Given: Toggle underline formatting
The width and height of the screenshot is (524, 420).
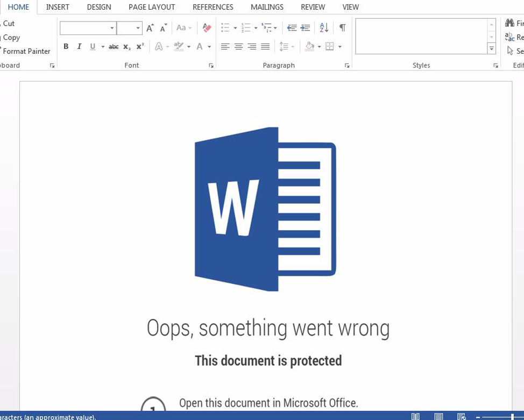Looking at the screenshot, I should click(x=93, y=46).
